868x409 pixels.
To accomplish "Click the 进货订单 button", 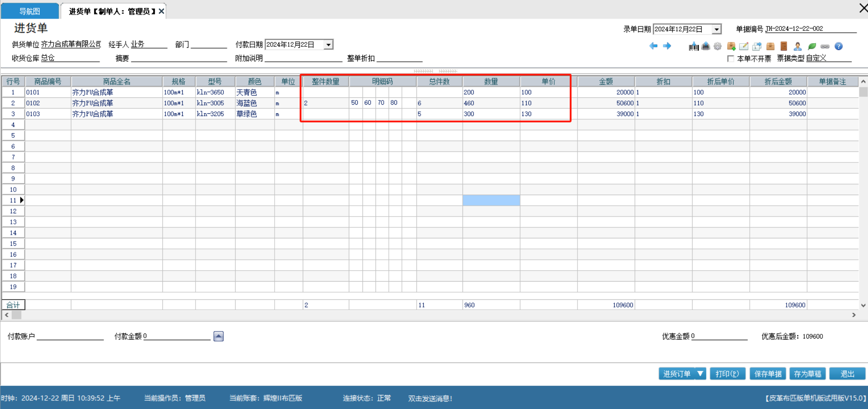I will [677, 374].
